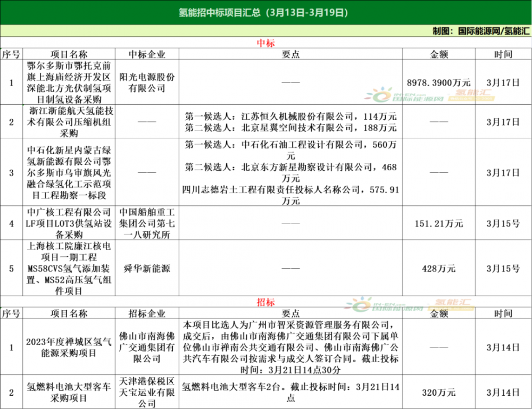Select the project "氢燃料电池大型客车采购项目"

pos(69,393)
